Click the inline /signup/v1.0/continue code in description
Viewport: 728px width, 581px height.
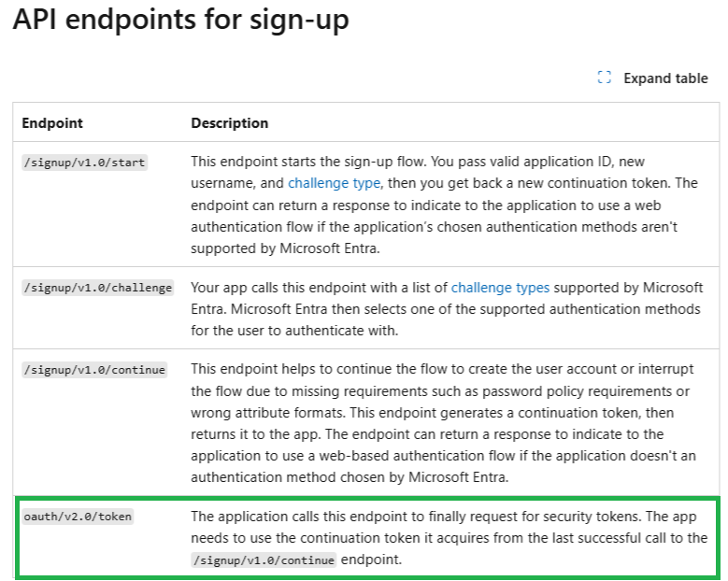tap(264, 560)
